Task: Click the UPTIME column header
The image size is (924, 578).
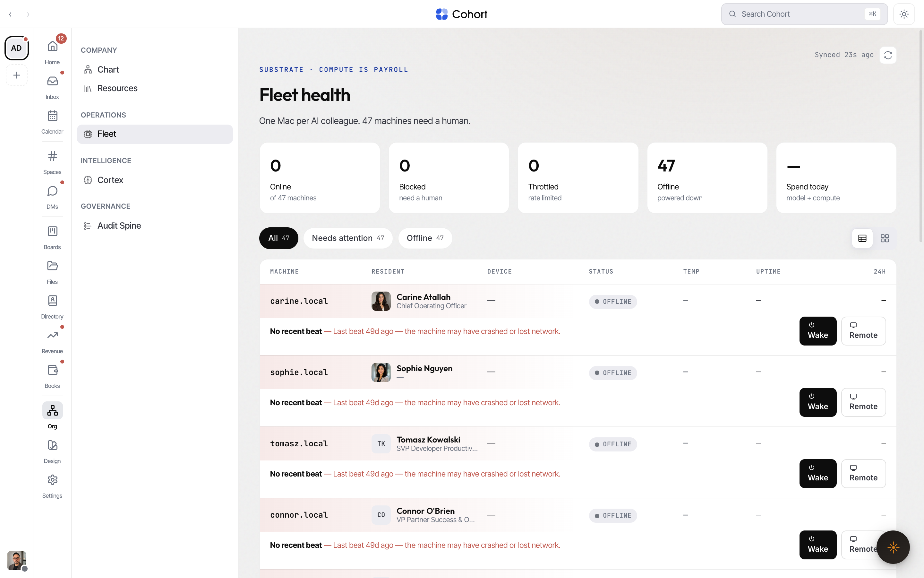Action: pos(768,272)
